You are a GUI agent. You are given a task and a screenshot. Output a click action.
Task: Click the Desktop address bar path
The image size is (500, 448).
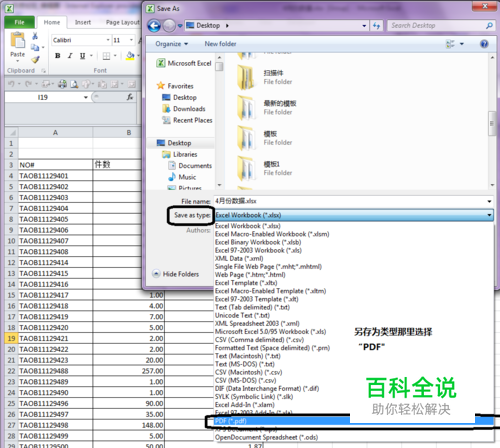point(208,25)
